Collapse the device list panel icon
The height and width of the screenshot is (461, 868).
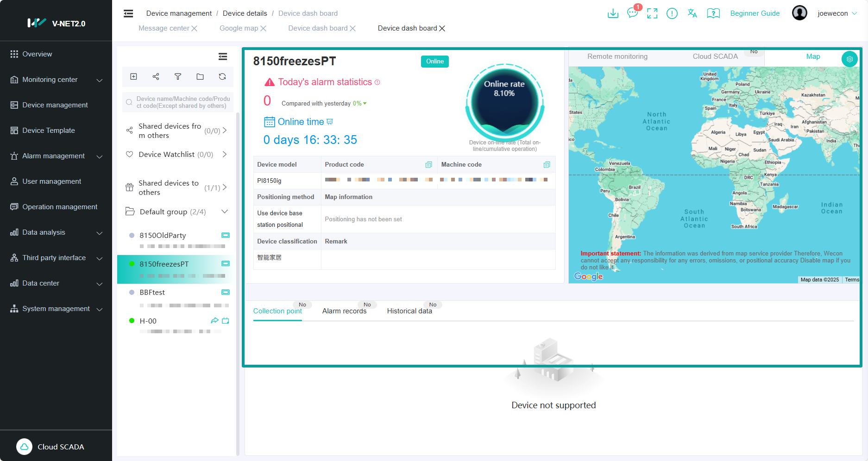[223, 56]
